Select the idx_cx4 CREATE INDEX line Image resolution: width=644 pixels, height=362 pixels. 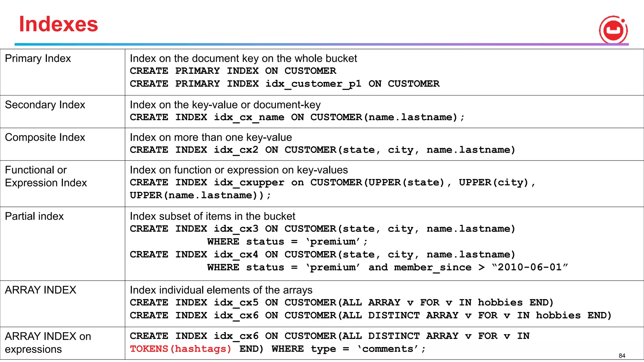point(323,255)
